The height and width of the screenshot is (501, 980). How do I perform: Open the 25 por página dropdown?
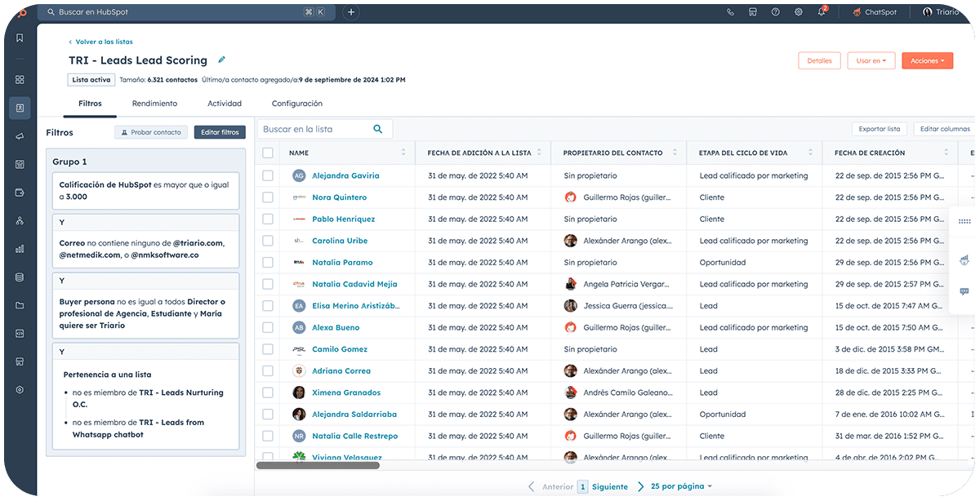(681, 486)
